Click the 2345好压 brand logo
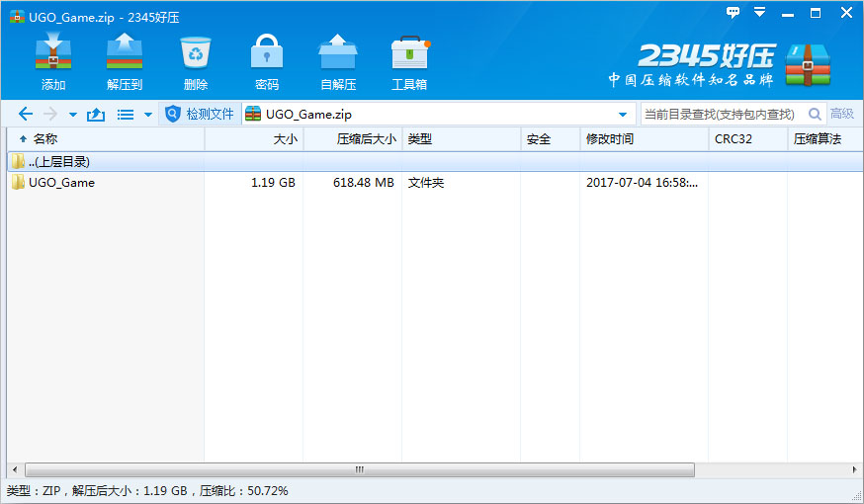The height and width of the screenshot is (504, 864). click(x=721, y=64)
